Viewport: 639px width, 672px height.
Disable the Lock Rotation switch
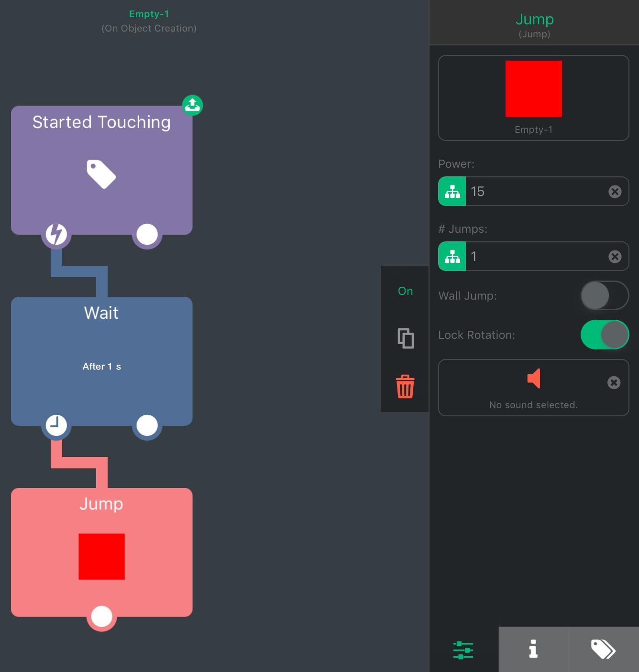click(604, 335)
